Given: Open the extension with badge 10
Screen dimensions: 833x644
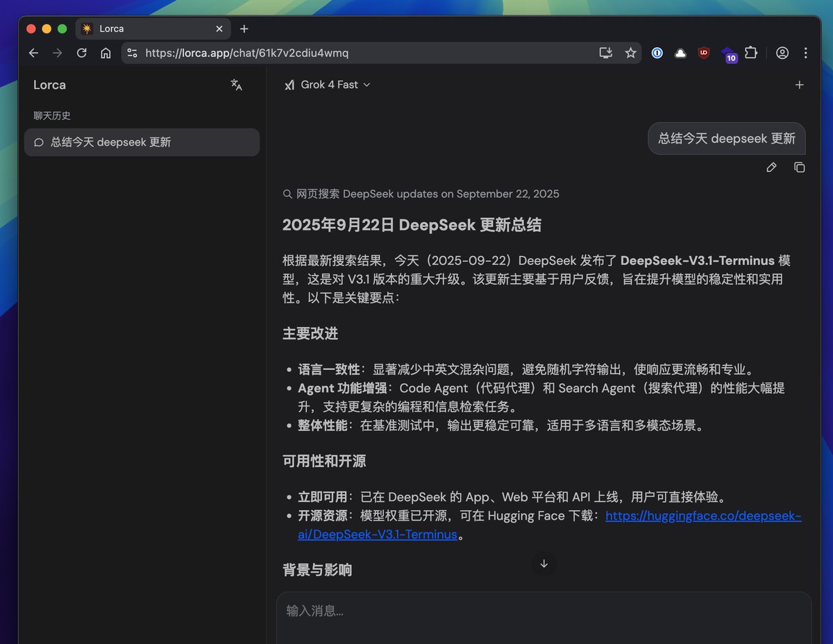Looking at the screenshot, I should pyautogui.click(x=728, y=54).
